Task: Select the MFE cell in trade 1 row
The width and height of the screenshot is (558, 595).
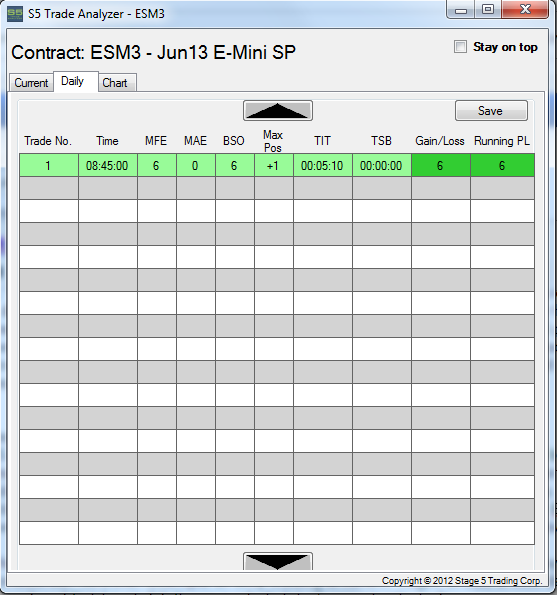Action: click(157, 165)
